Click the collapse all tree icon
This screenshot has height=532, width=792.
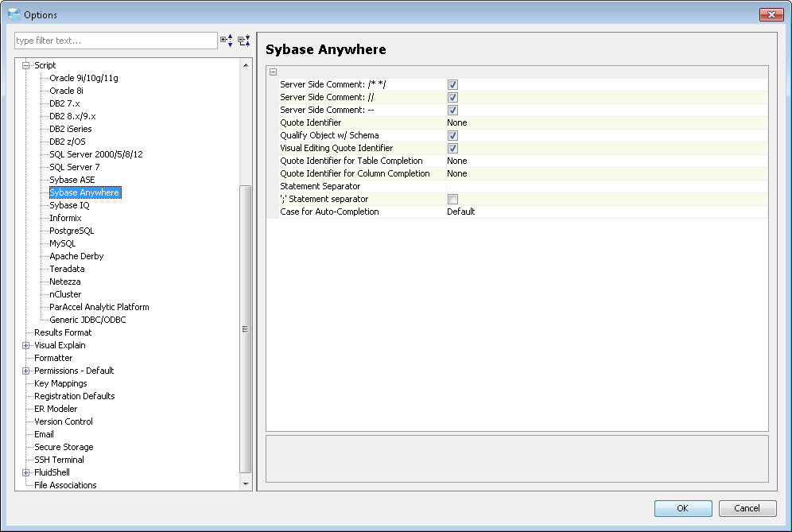point(244,41)
